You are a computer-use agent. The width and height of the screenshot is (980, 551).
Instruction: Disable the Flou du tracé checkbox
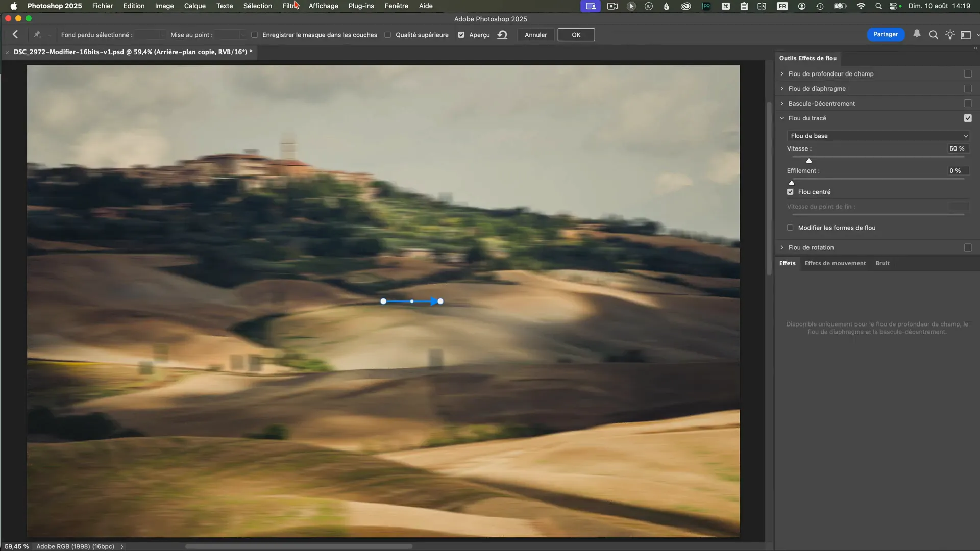[x=967, y=118]
